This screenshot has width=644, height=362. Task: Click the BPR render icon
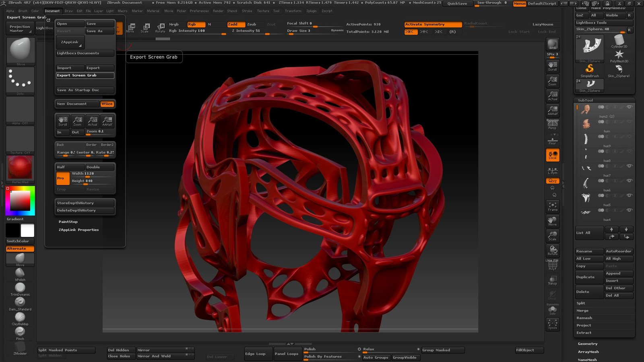[553, 44]
